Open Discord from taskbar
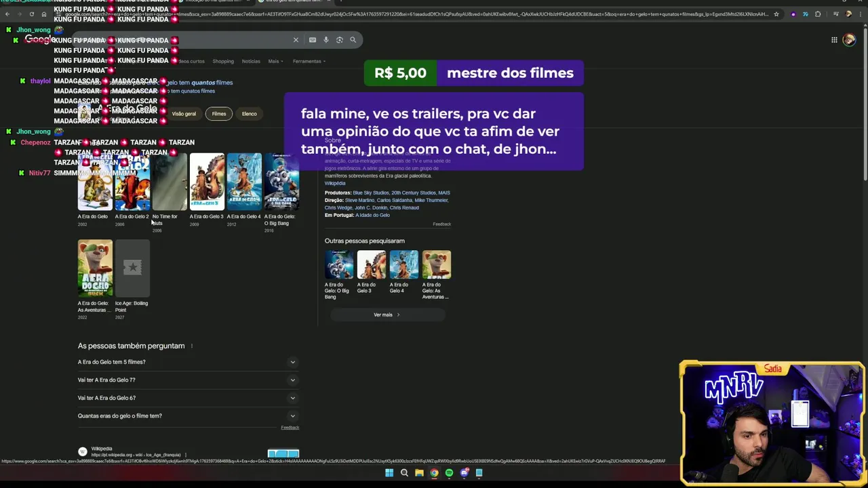 [464, 473]
